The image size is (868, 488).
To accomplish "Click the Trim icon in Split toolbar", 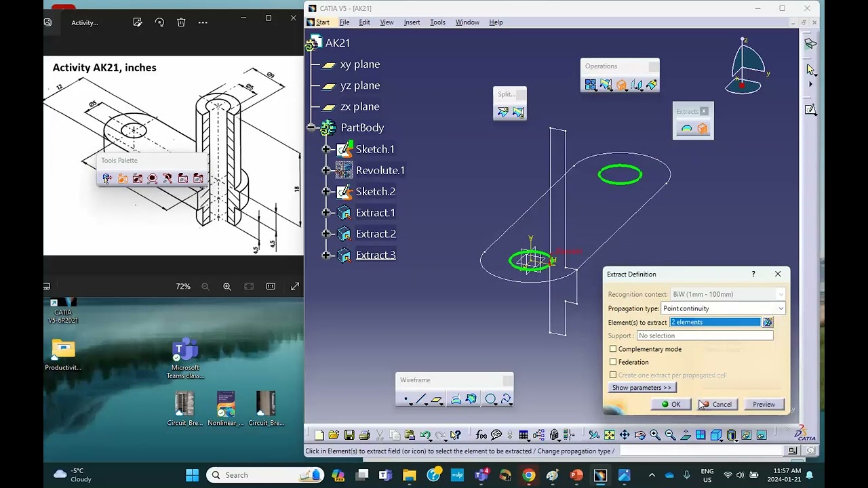I will coord(518,112).
